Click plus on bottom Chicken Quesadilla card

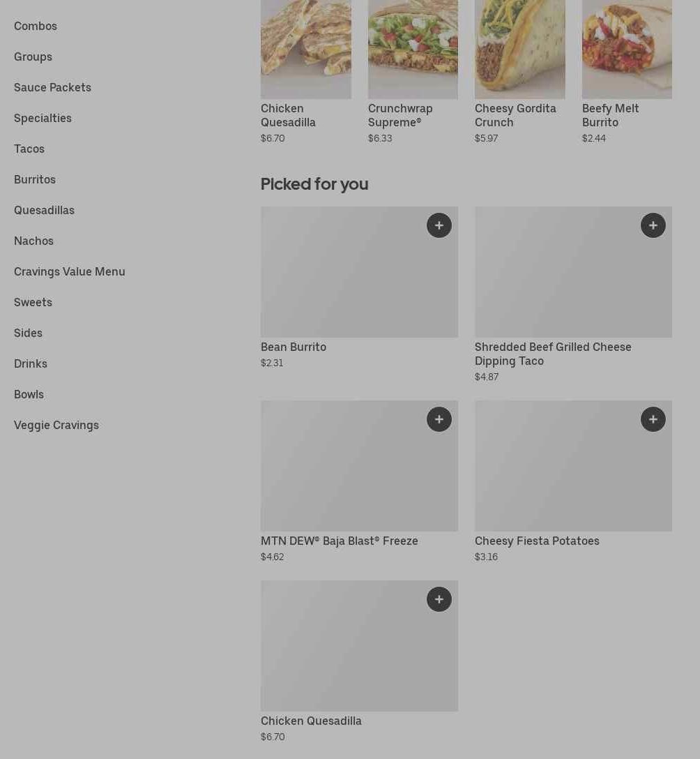click(439, 599)
